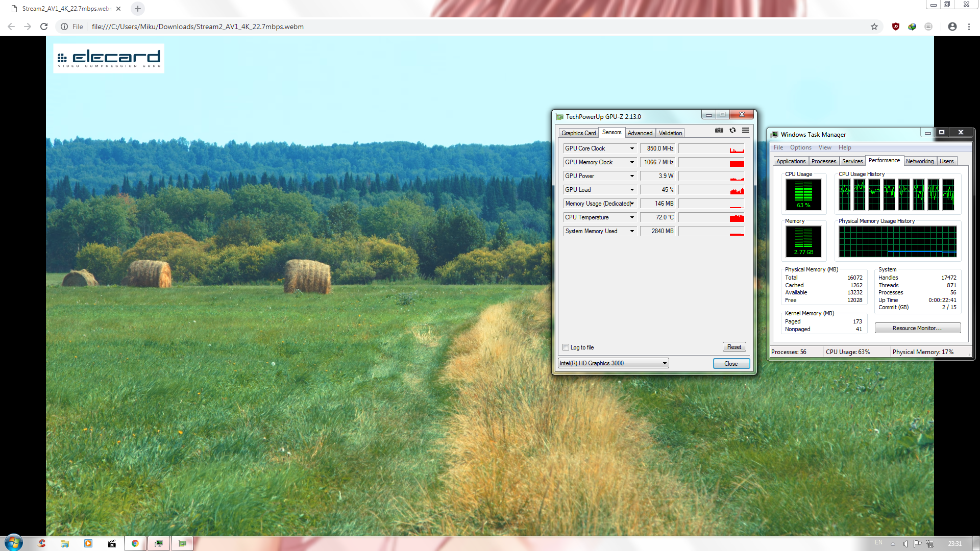
Task: Click the clock showing 23:31
Action: (954, 544)
